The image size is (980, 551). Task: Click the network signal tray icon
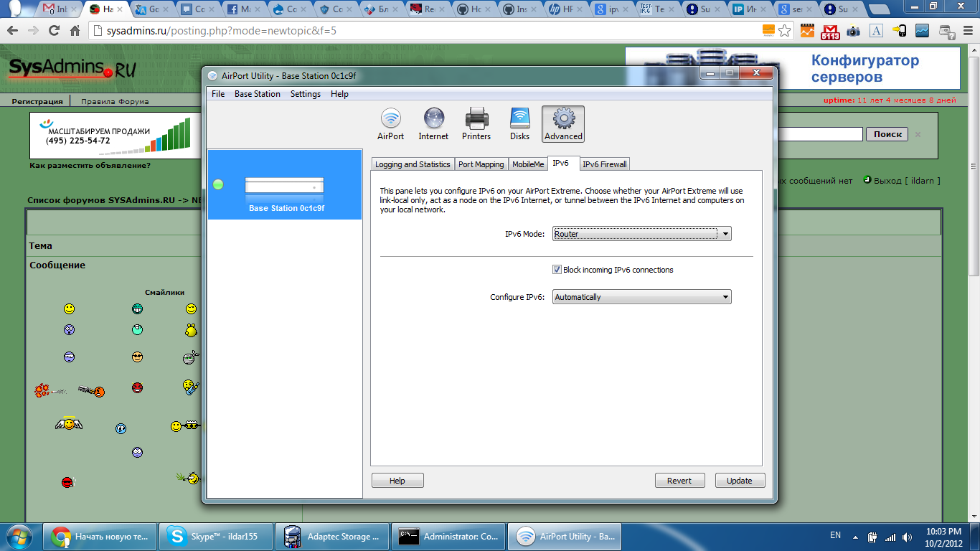[x=890, y=537]
